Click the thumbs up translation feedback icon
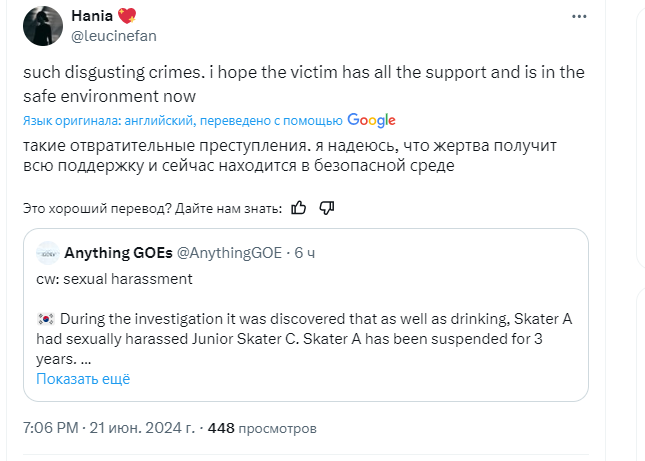The image size is (645, 461). pos(299,208)
